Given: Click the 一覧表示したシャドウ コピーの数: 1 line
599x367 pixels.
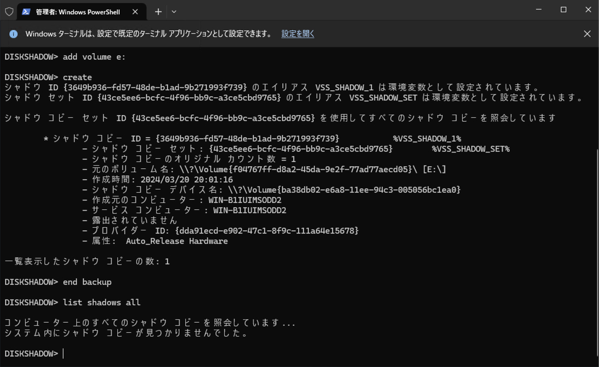Looking at the screenshot, I should tap(87, 262).
